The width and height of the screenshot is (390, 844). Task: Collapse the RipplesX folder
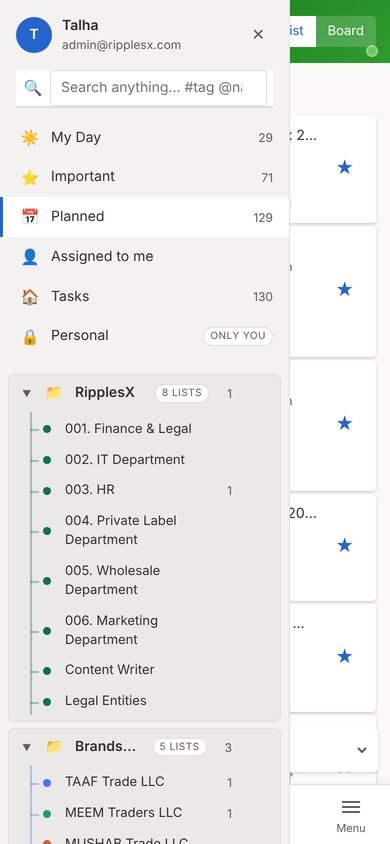(x=27, y=393)
